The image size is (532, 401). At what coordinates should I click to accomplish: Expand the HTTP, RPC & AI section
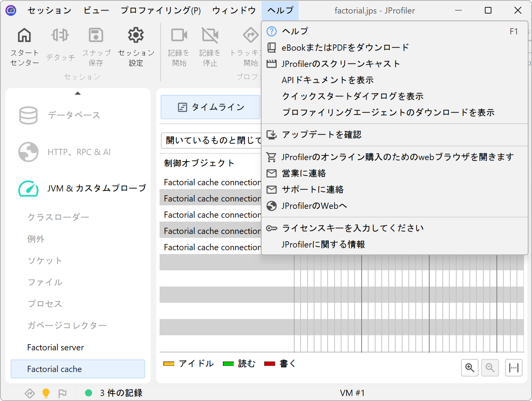(79, 152)
